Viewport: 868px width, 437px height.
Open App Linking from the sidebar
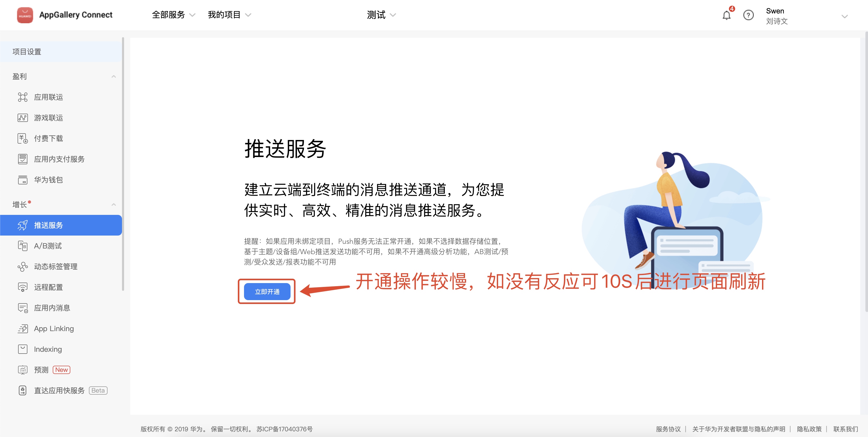click(x=61, y=329)
